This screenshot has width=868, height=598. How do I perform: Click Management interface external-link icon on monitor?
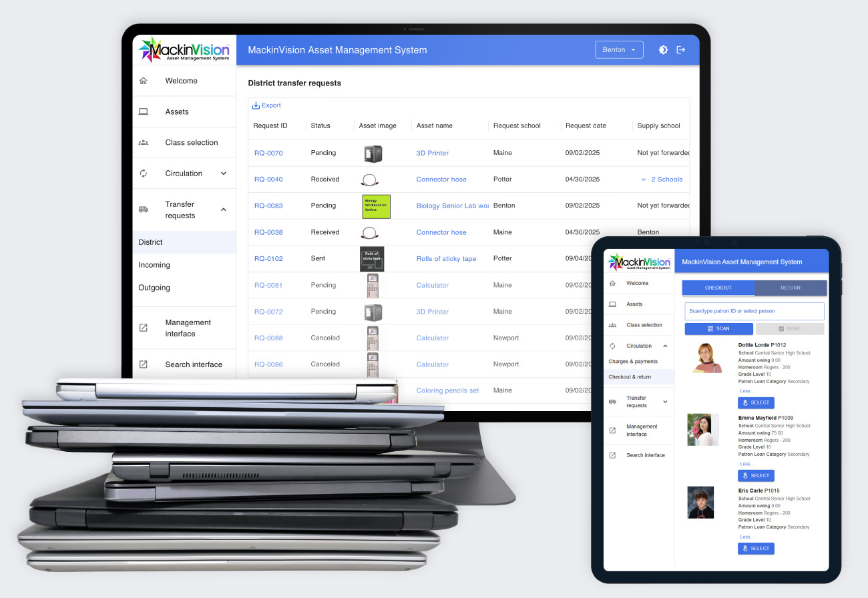coord(143,328)
